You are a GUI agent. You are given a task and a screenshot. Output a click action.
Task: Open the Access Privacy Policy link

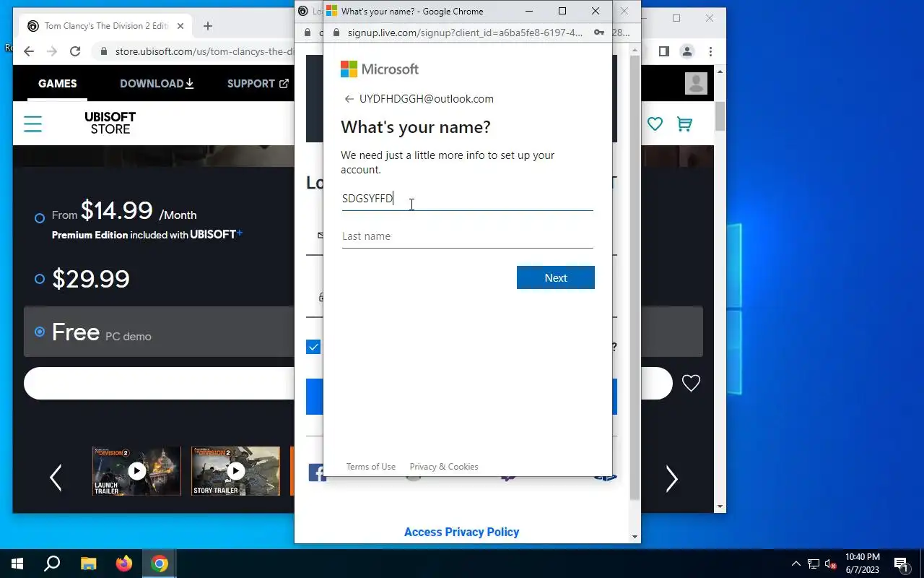click(462, 532)
